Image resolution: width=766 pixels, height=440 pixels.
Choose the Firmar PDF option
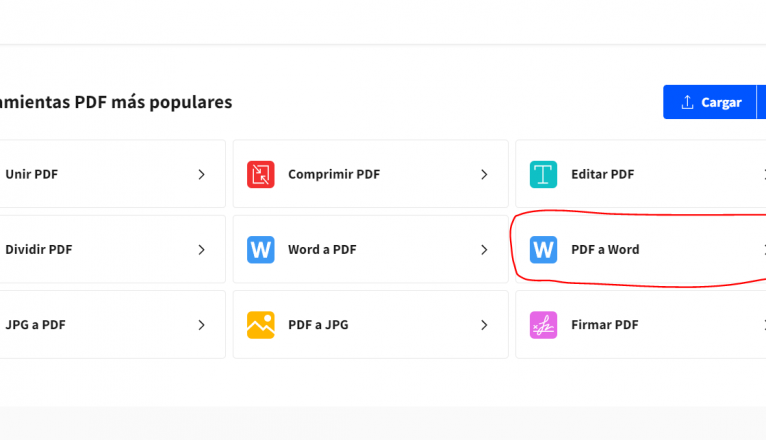point(605,325)
